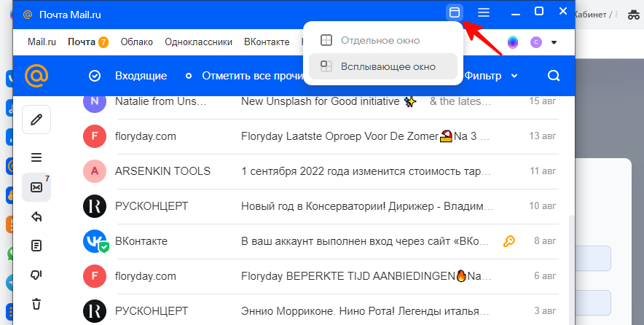The height and width of the screenshot is (325, 644).
Task: Click the R avatar of the 10 авг РУСКОНЦЕРТ email
Action: pyautogui.click(x=95, y=205)
